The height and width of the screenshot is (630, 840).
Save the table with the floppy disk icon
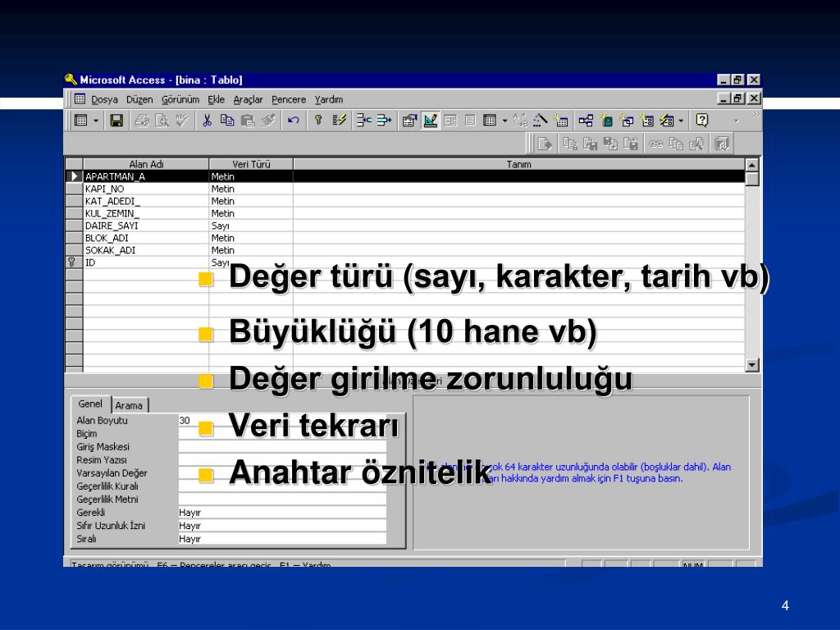pyautogui.click(x=116, y=121)
